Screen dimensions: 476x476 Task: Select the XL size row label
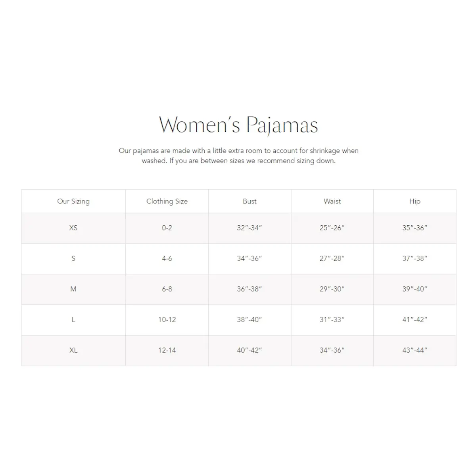point(73,350)
